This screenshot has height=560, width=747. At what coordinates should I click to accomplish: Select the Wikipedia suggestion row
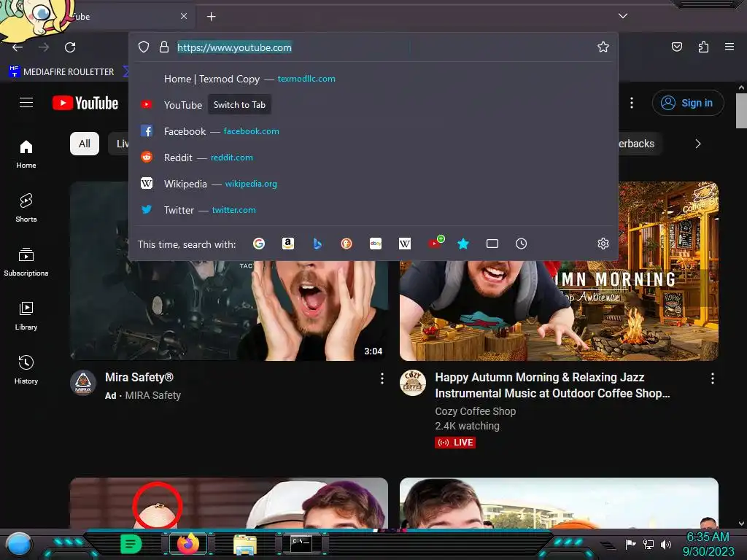coord(373,183)
